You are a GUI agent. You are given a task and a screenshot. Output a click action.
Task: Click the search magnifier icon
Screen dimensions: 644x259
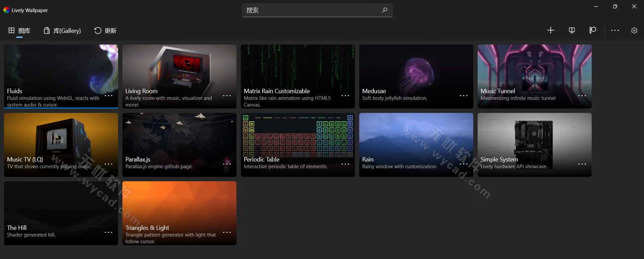tap(384, 10)
